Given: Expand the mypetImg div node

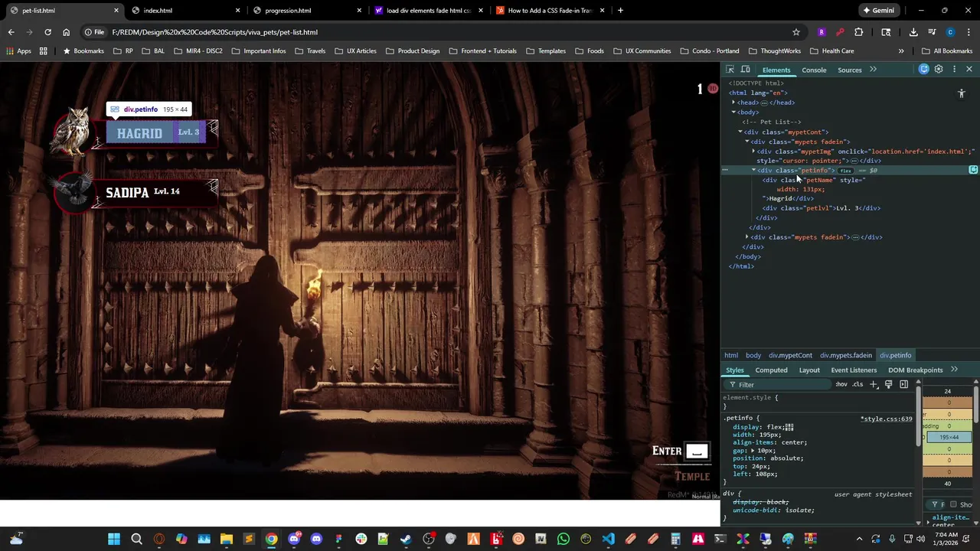Looking at the screenshot, I should pos(753,152).
